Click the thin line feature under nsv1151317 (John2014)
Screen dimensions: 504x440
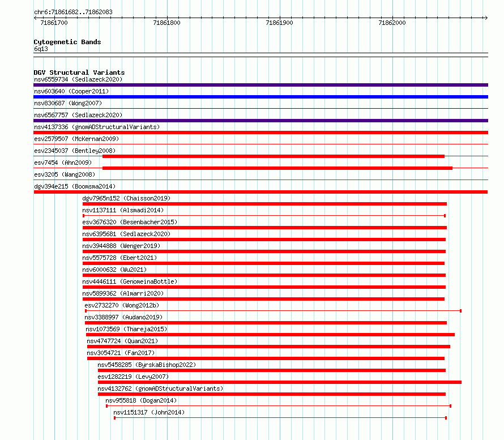click(280, 418)
